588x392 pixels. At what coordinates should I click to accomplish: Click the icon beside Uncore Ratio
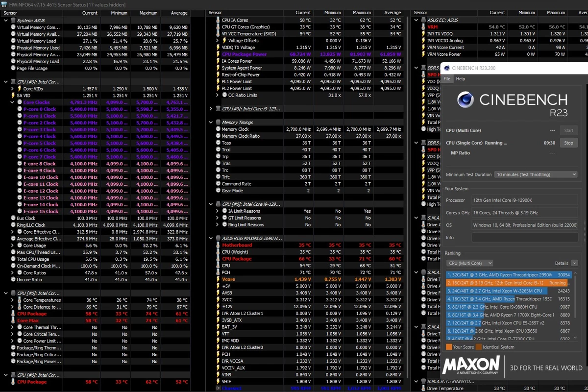tap(13, 280)
